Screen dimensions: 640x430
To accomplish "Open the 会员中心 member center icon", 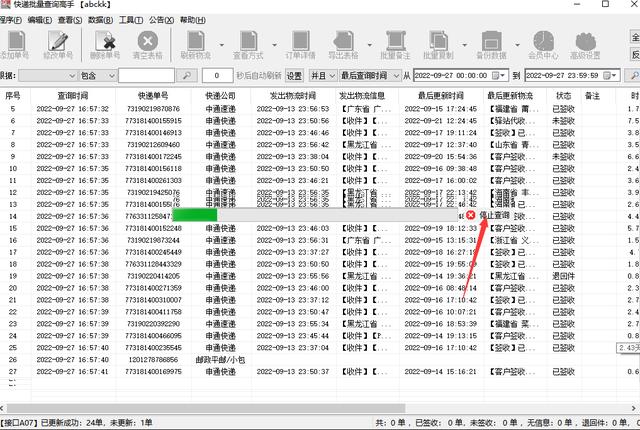I will [x=544, y=42].
